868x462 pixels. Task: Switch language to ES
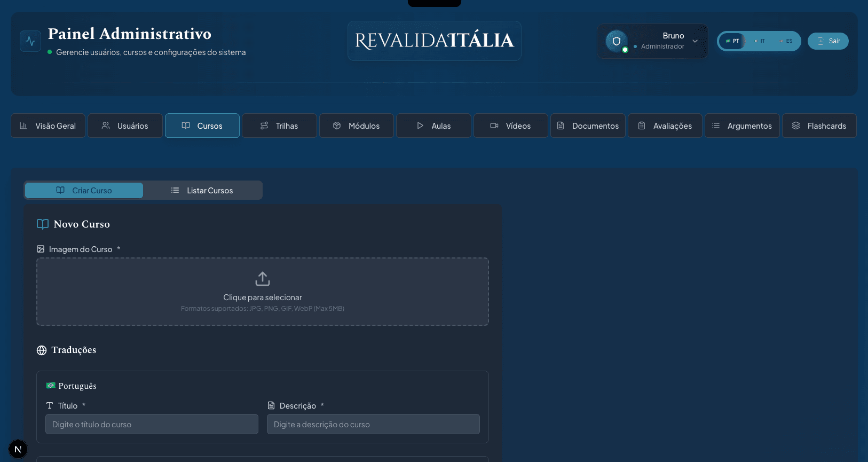[x=786, y=41]
